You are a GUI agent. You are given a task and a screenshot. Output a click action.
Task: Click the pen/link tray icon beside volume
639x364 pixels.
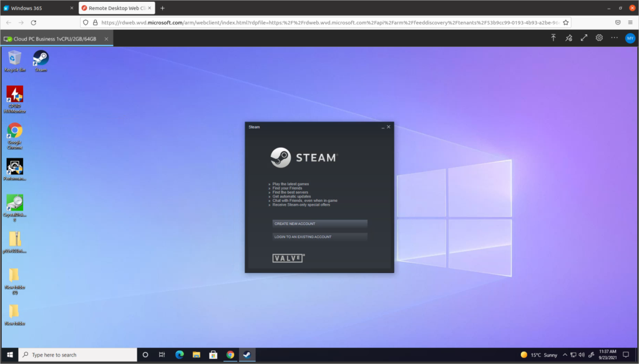coord(592,355)
